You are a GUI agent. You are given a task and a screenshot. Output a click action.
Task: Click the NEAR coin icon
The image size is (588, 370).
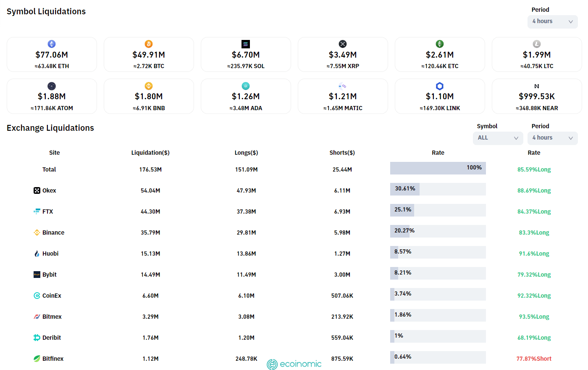point(537,86)
